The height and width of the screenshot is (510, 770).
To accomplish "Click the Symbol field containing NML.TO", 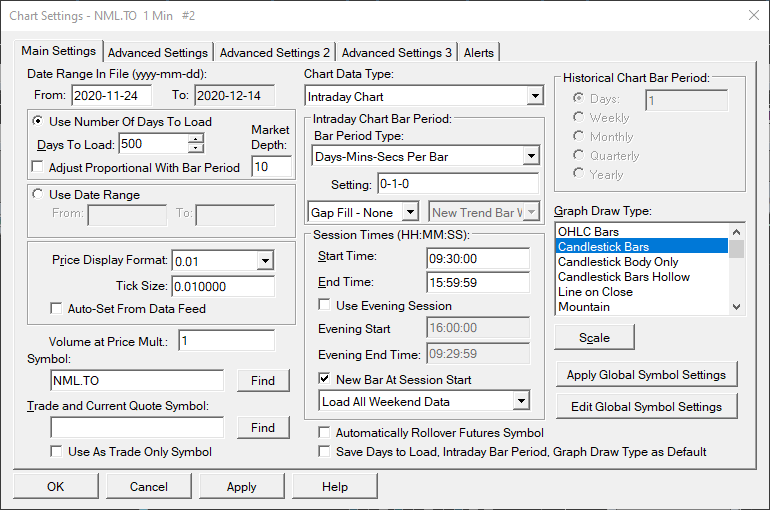I will 137,380.
